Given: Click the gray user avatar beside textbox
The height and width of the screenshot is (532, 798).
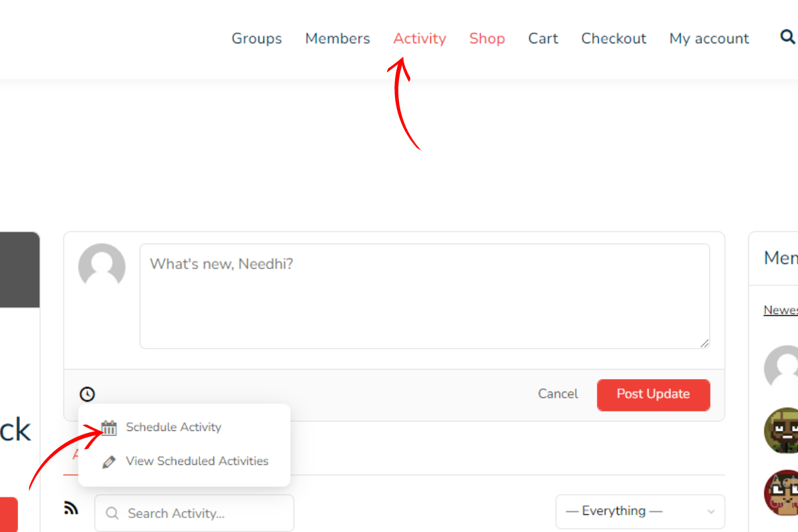Looking at the screenshot, I should pyautogui.click(x=102, y=267).
